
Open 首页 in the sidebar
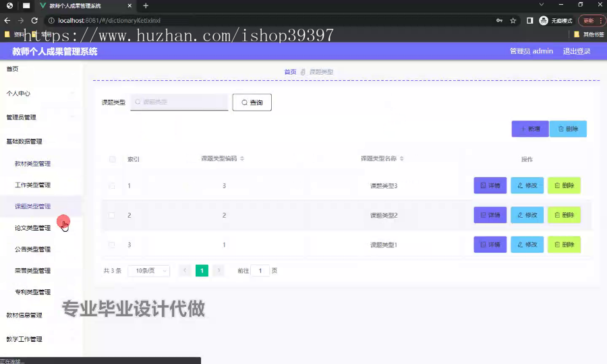pos(12,69)
